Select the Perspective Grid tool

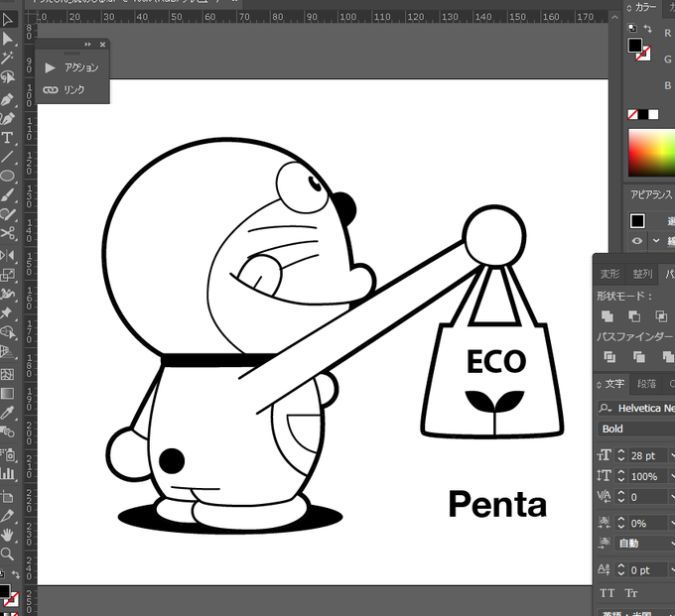click(7, 351)
